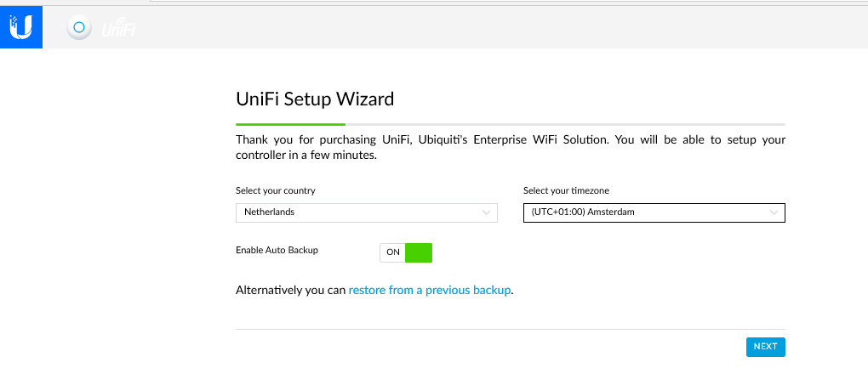
Task: Expand the timezone dropdown arrow
Action: coord(774,212)
